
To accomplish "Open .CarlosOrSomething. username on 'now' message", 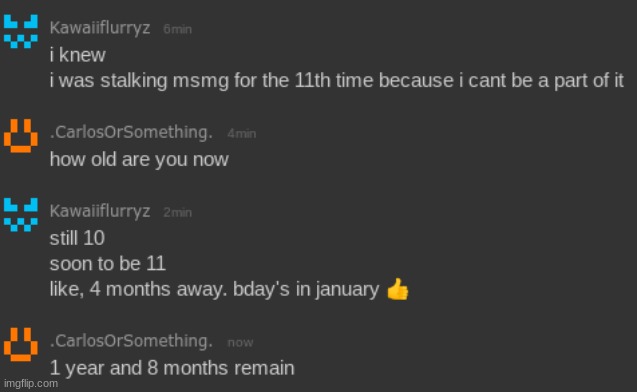I will (x=131, y=341).
